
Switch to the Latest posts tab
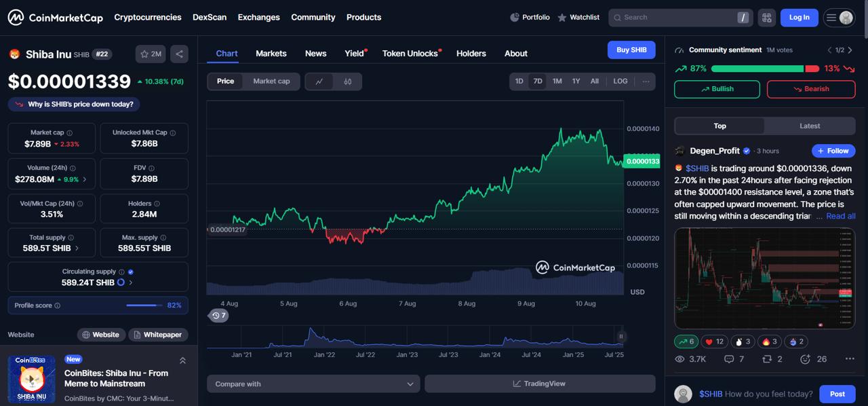[809, 126]
